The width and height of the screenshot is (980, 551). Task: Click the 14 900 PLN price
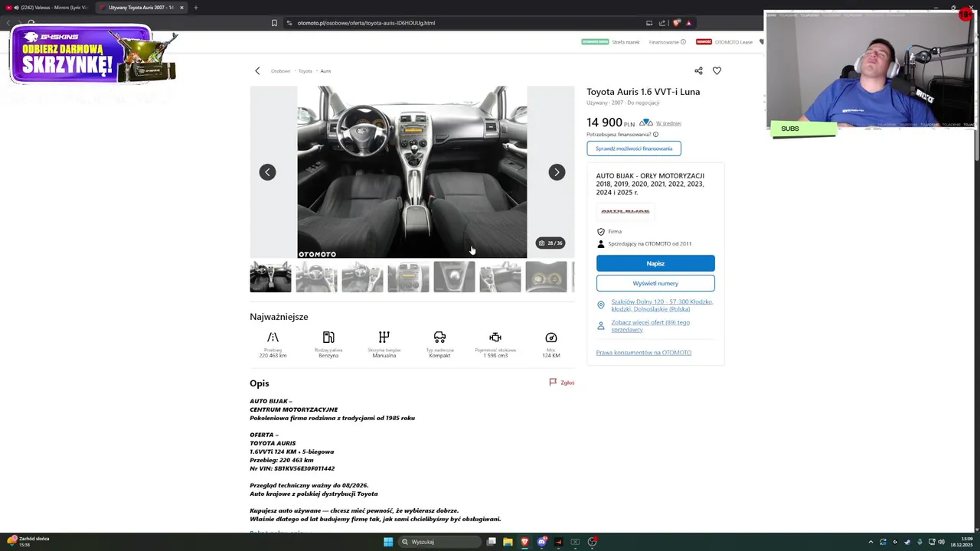[x=611, y=122]
